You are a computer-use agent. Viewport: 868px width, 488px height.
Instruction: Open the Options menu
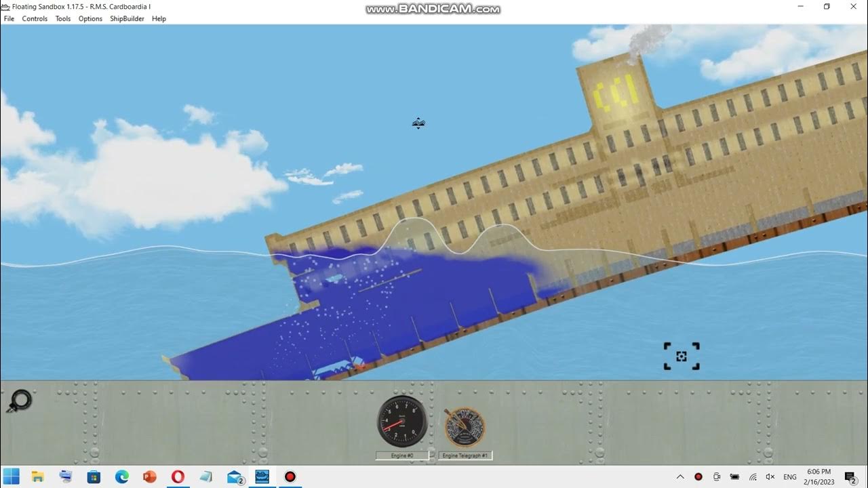point(90,19)
